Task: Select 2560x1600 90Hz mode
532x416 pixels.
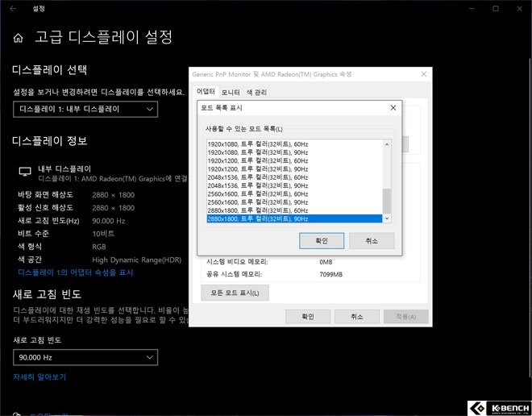Action: (294, 202)
